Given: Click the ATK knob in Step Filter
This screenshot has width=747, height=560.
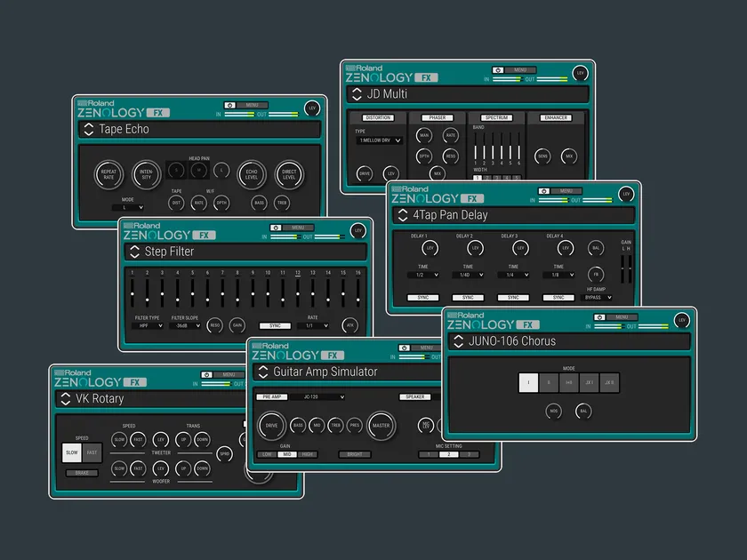Looking at the screenshot, I should [349, 325].
